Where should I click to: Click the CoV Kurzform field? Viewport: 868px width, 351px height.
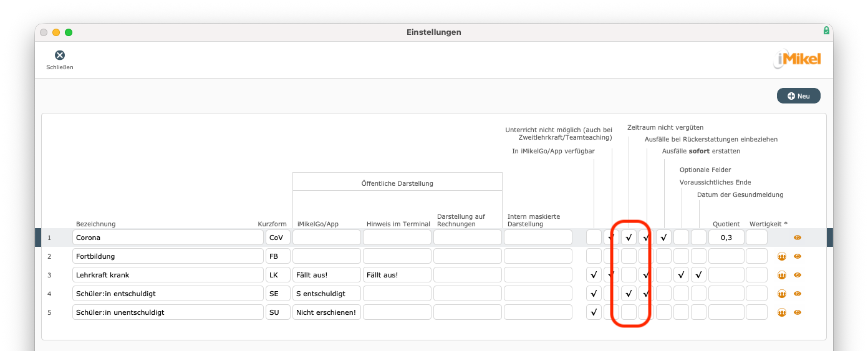point(278,238)
